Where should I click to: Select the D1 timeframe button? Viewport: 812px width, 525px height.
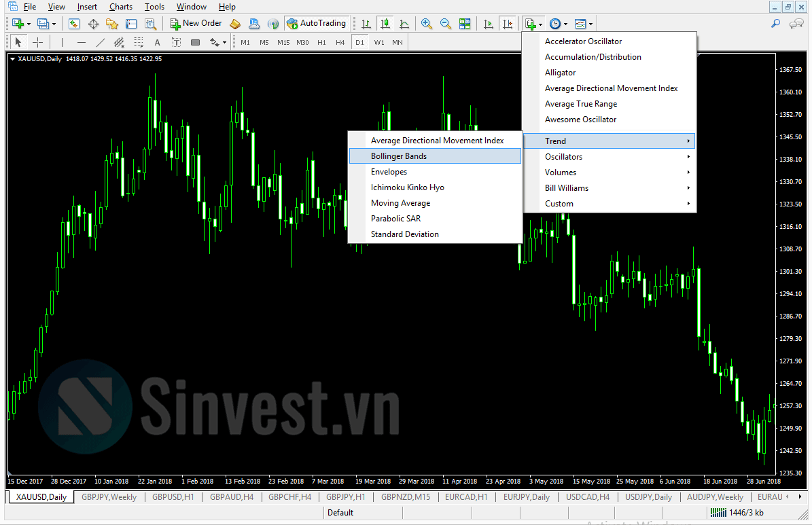click(359, 43)
